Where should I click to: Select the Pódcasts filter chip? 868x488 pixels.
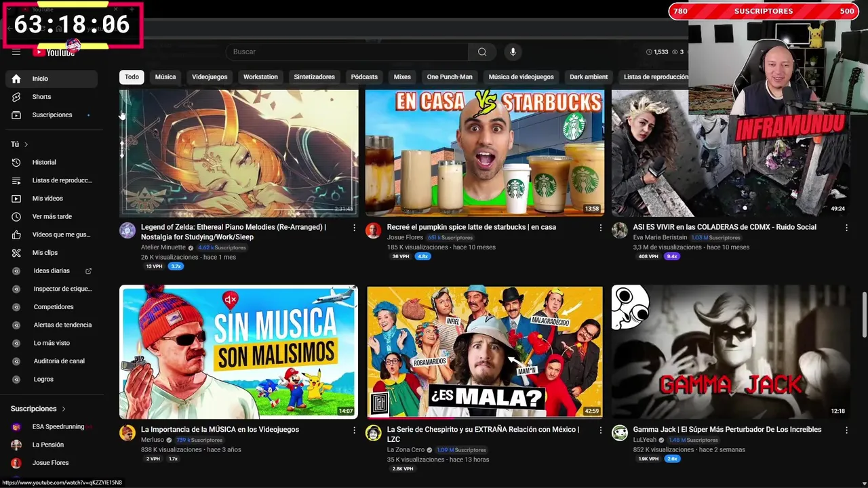[x=364, y=77]
